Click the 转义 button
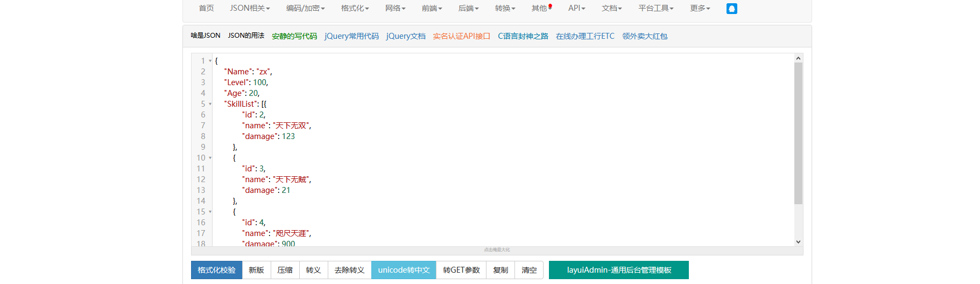This screenshot has height=284, width=980. tap(313, 270)
